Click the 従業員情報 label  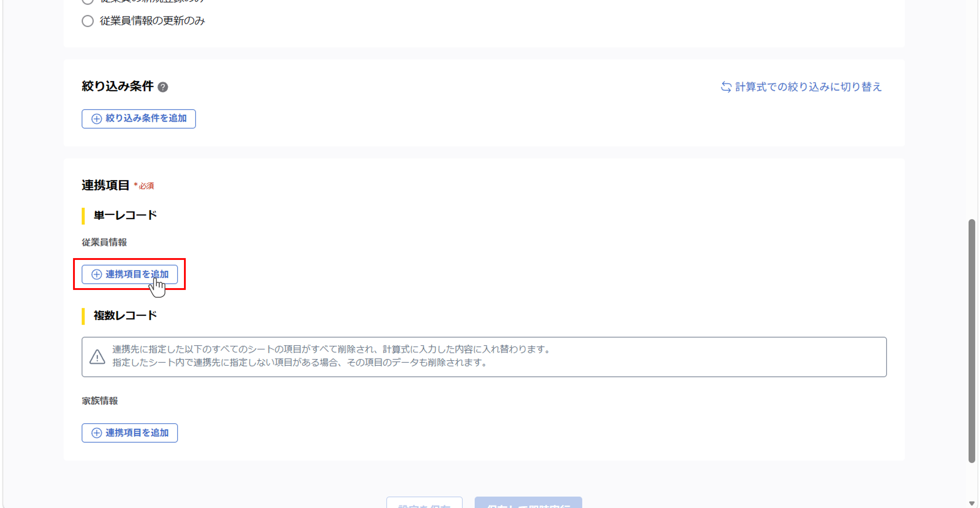(x=104, y=242)
